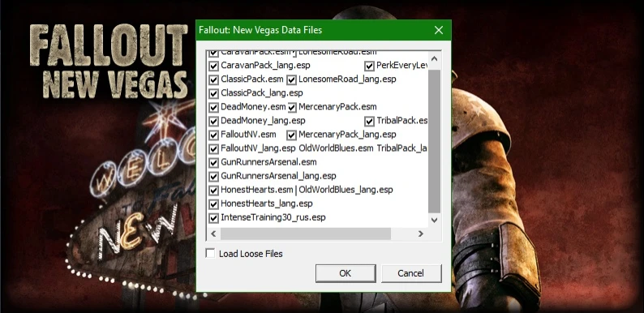Select the DeadMoney_lang.esp file name

(x=263, y=121)
